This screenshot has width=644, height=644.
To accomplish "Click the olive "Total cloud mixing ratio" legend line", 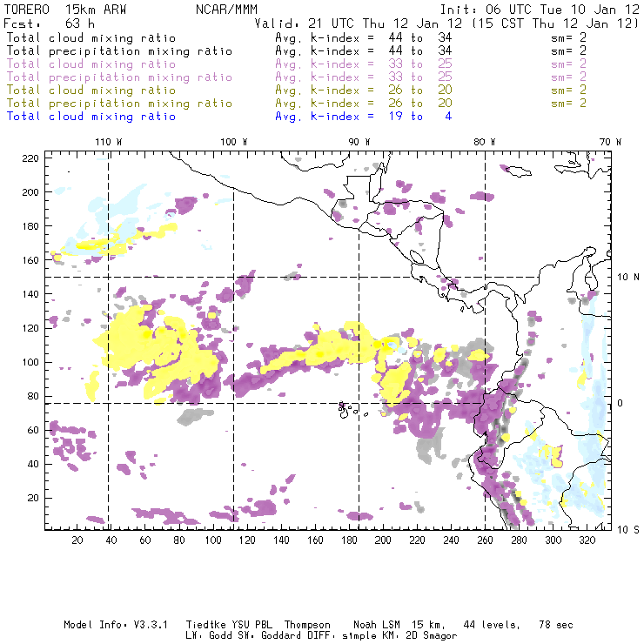I will 91,90.
